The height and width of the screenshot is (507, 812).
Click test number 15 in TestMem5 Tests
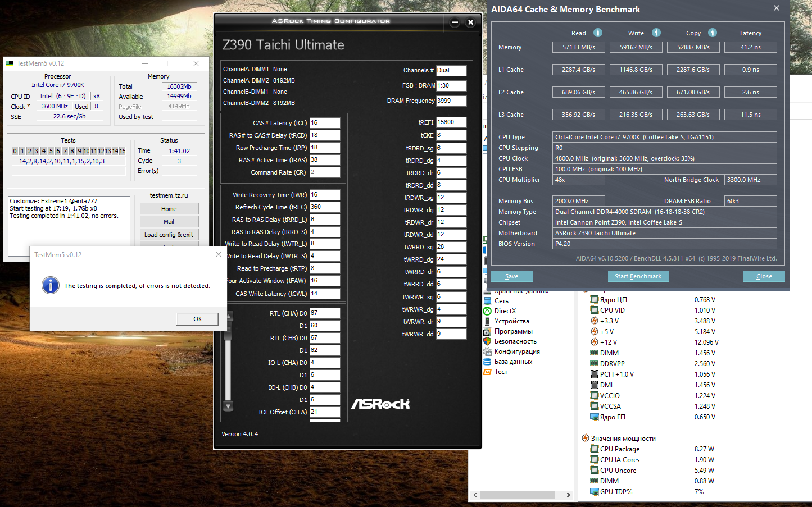(122, 151)
